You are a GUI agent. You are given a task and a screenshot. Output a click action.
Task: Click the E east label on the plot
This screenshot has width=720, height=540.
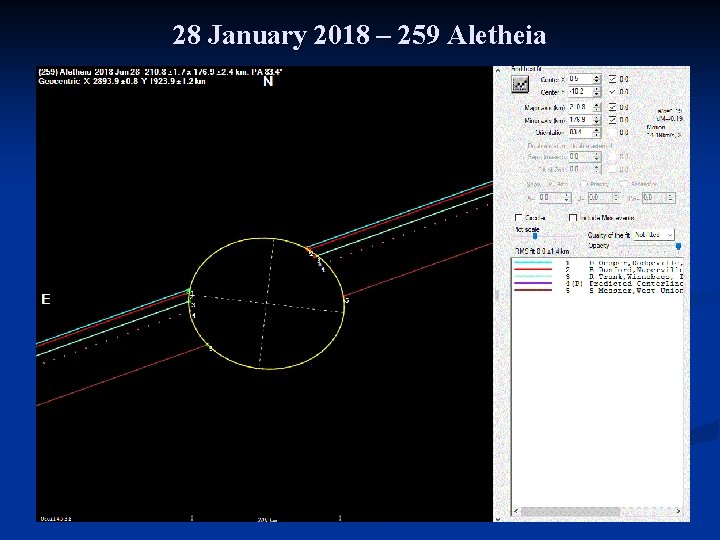click(x=46, y=299)
